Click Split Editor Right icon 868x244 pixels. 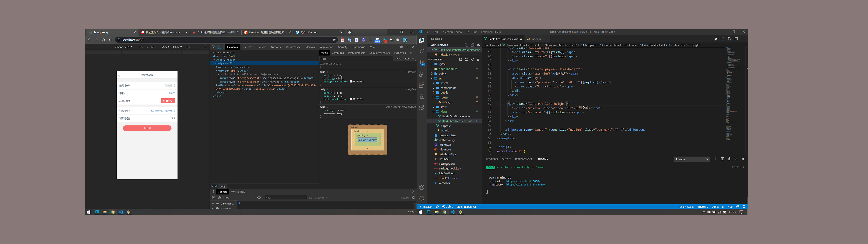(x=736, y=39)
